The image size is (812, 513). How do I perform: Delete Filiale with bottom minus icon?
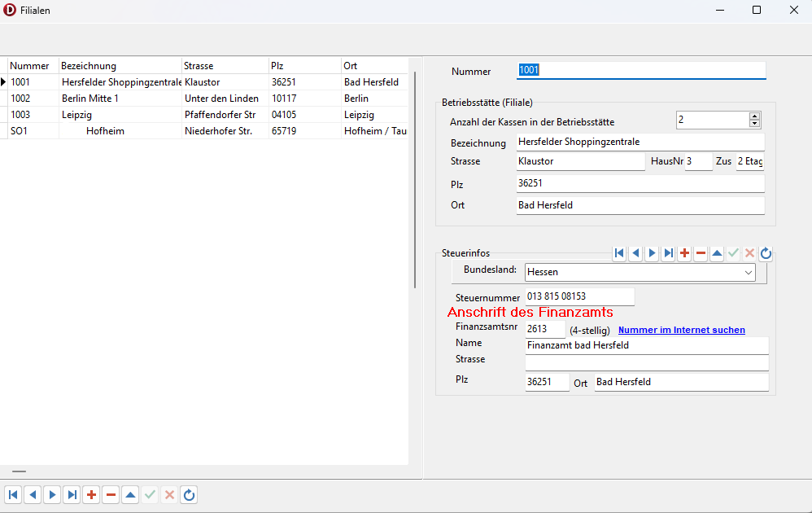click(x=111, y=495)
